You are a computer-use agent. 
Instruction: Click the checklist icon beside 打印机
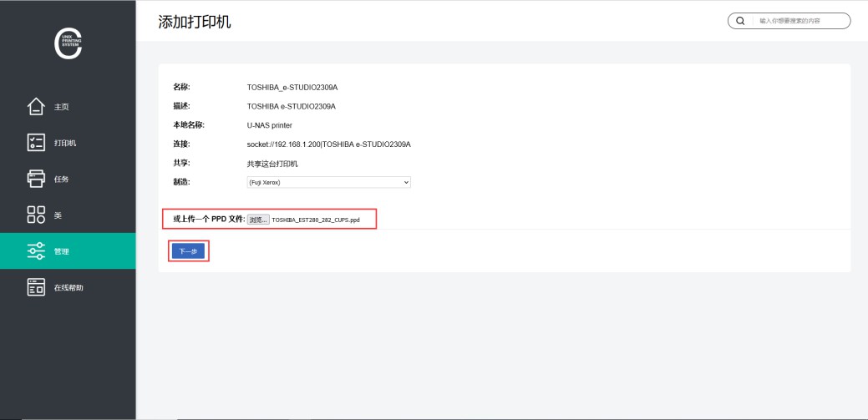pyautogui.click(x=36, y=143)
